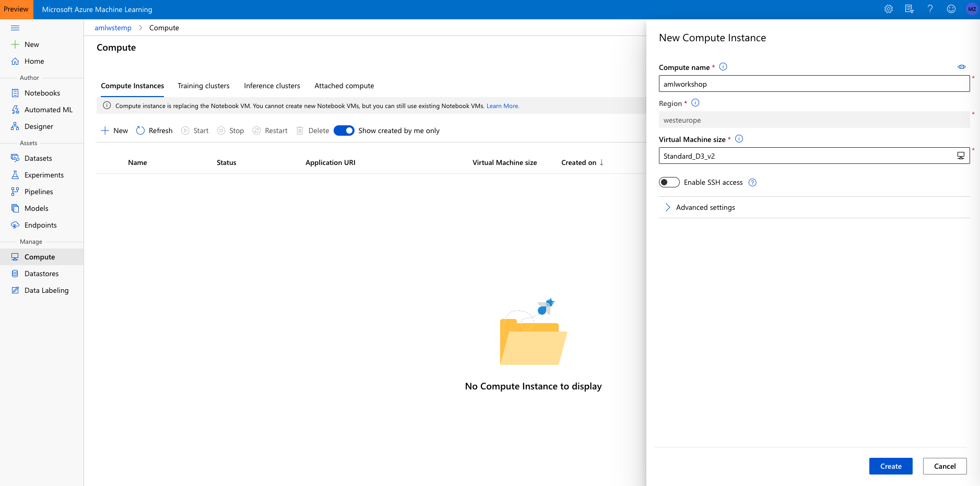This screenshot has width=980, height=486.
Task: Click the Status column header
Action: (x=227, y=162)
